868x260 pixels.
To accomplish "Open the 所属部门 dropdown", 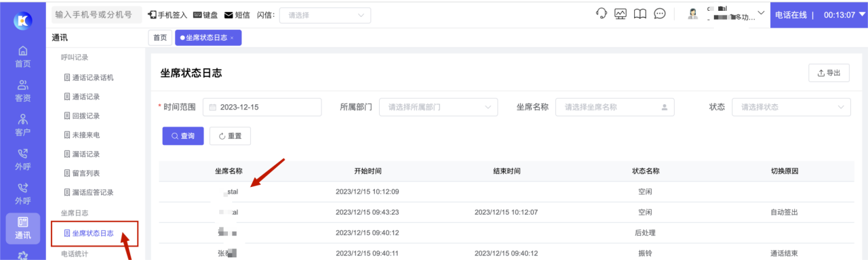I will [438, 107].
